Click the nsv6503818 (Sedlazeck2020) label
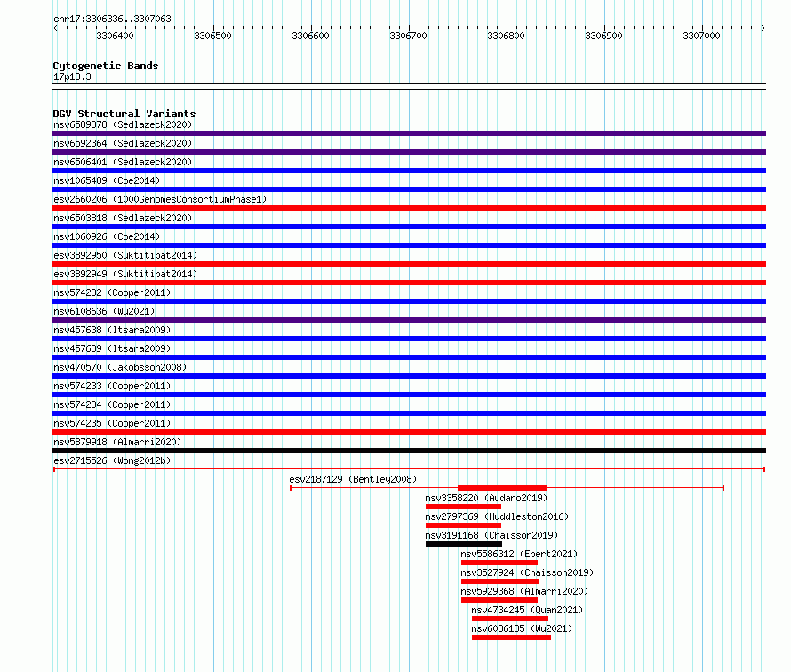Viewport: 791px width, 672px height. click(123, 218)
